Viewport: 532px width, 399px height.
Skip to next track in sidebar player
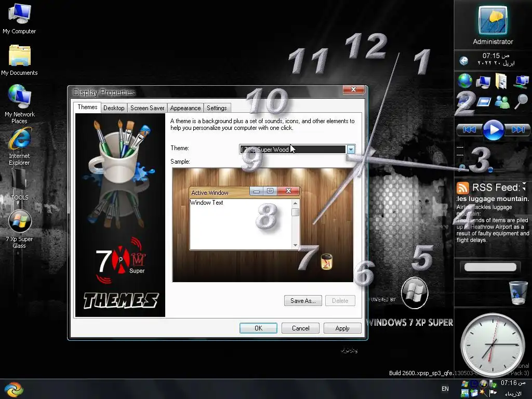click(x=517, y=129)
